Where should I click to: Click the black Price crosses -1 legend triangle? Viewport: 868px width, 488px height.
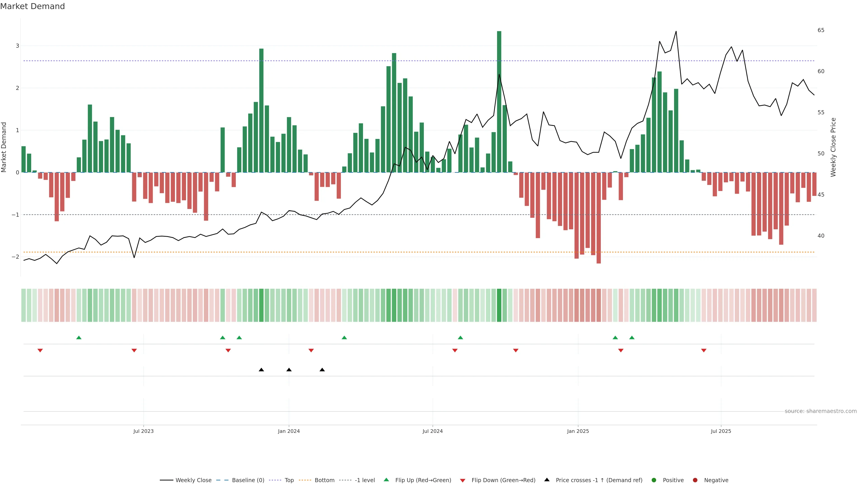(x=547, y=480)
